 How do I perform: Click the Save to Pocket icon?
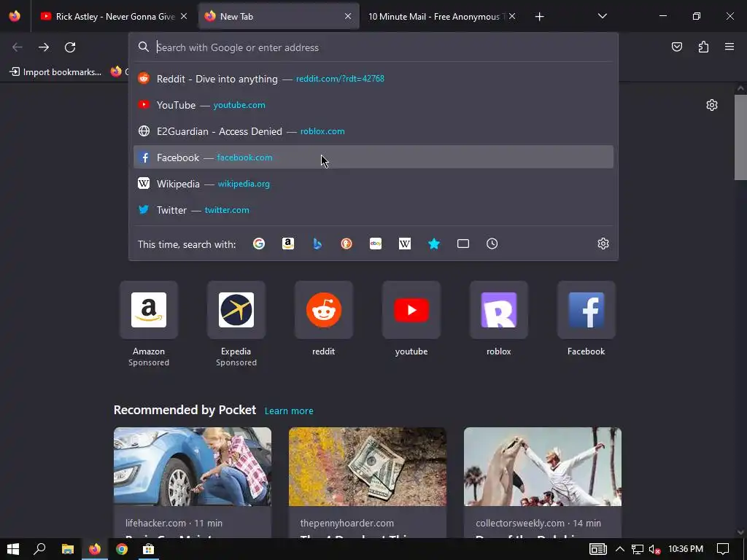pyautogui.click(x=677, y=47)
